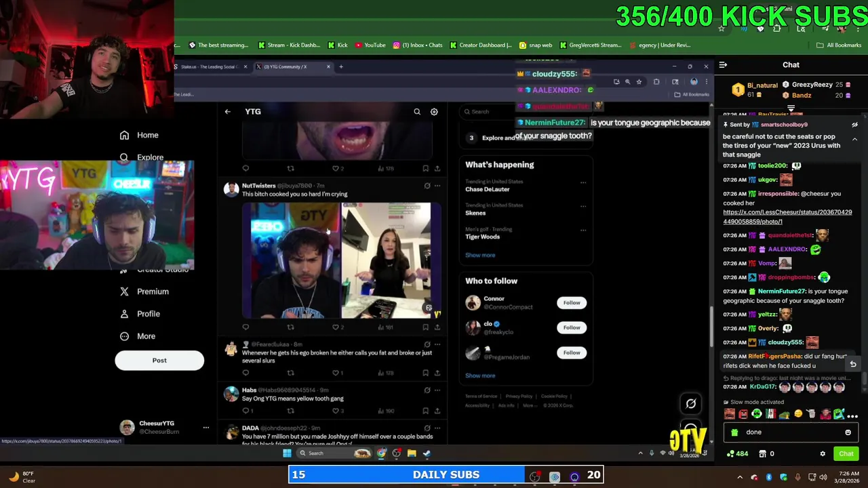The width and height of the screenshot is (868, 488).
Task: Reply to the NutTwisters post
Action: coord(245,327)
